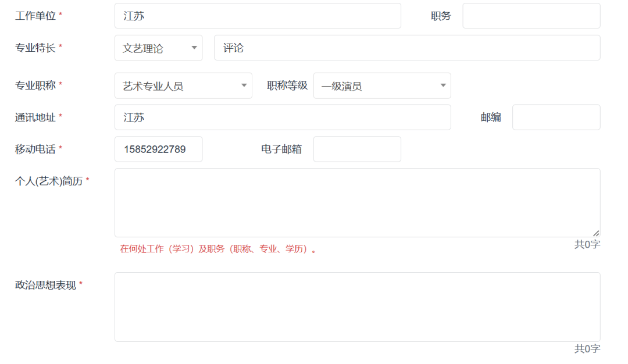Viewport: 628px width, 364px height.
Task: Click the red hint text below the 简历 box
Action: click(219, 249)
